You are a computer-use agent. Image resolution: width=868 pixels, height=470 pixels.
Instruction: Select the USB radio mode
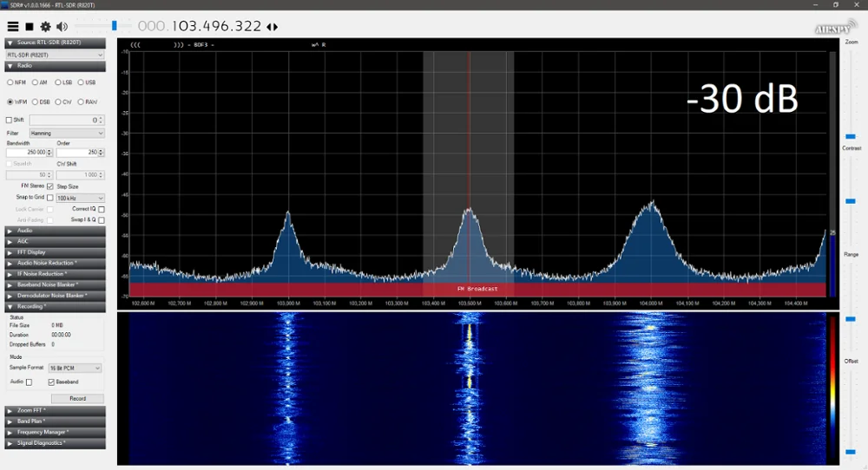pos(81,82)
